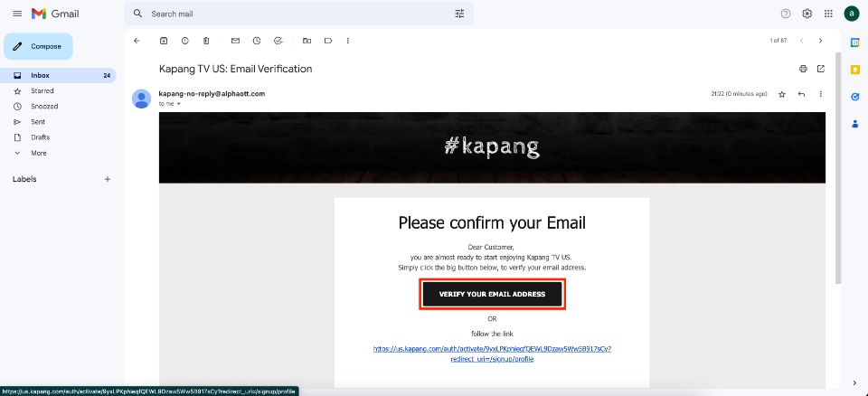The image size is (868, 396).
Task: Print the whole conversation
Action: 803,69
